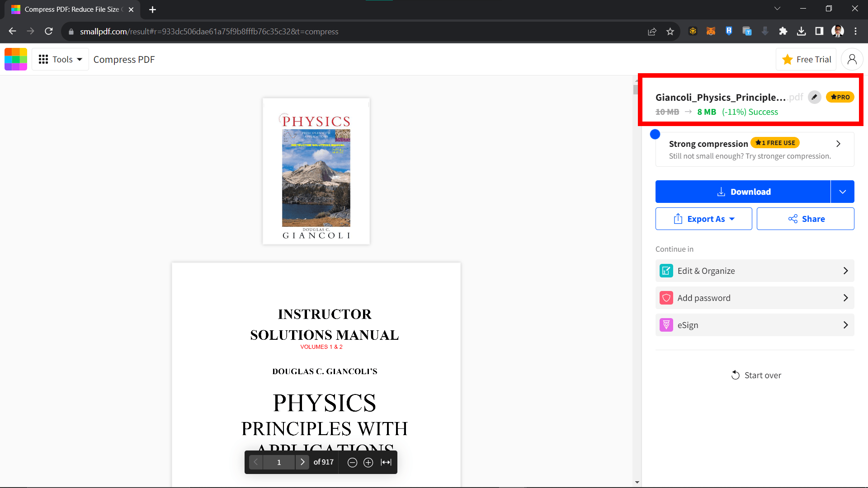Image resolution: width=868 pixels, height=488 pixels.
Task: Zoom out of the PDF preview
Action: tap(352, 462)
